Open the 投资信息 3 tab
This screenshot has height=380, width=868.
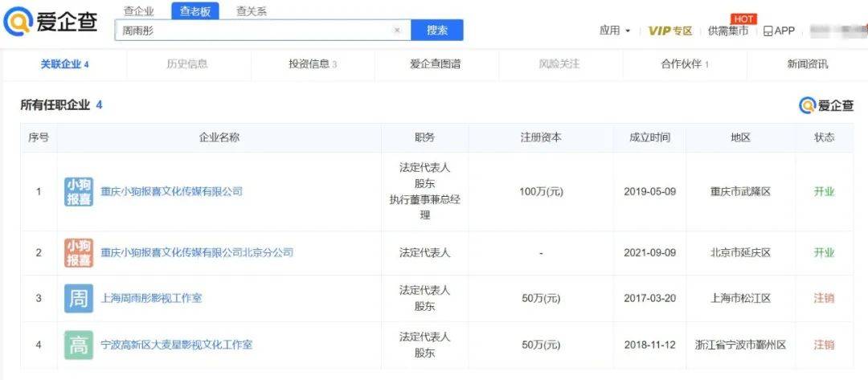click(x=313, y=64)
